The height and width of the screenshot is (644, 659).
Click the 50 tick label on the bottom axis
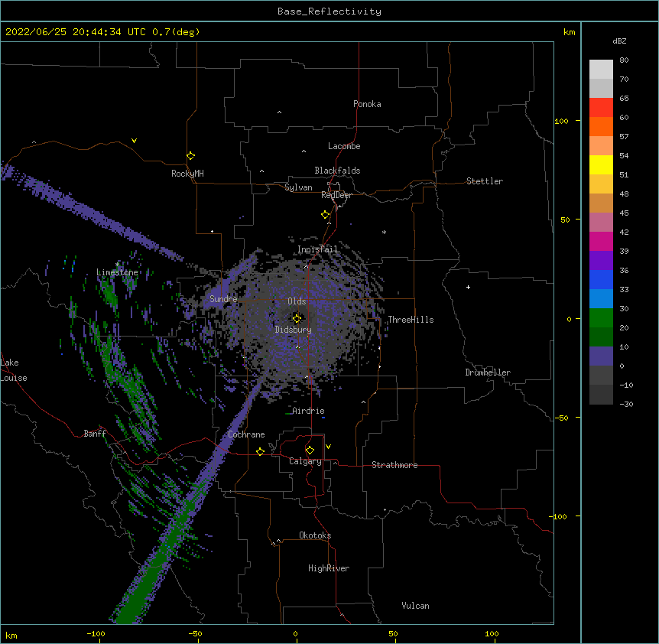coord(393,633)
